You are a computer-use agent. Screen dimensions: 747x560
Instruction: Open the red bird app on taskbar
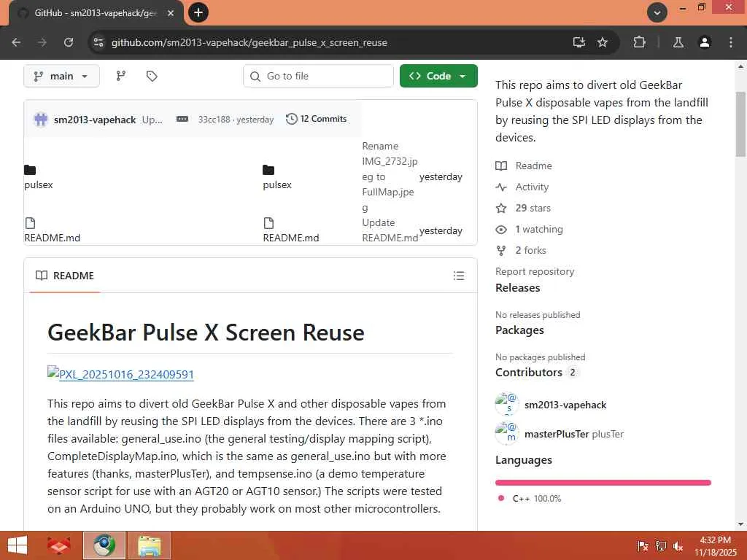[59, 545]
